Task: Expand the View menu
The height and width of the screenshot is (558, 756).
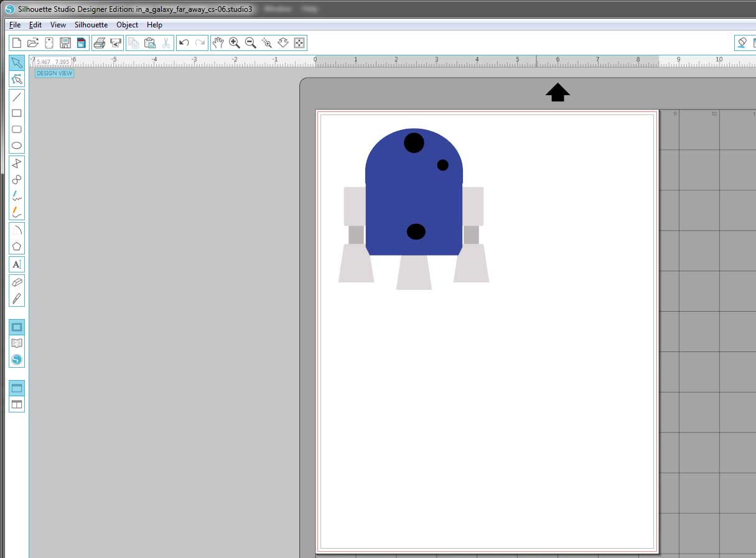Action: tap(58, 25)
